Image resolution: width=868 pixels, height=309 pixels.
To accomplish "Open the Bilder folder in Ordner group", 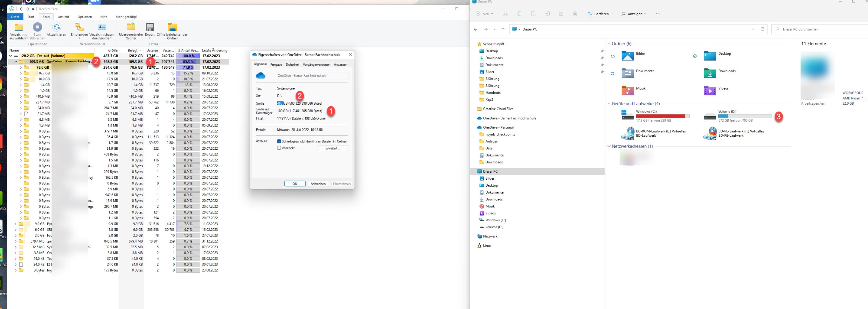I will pyautogui.click(x=628, y=56).
